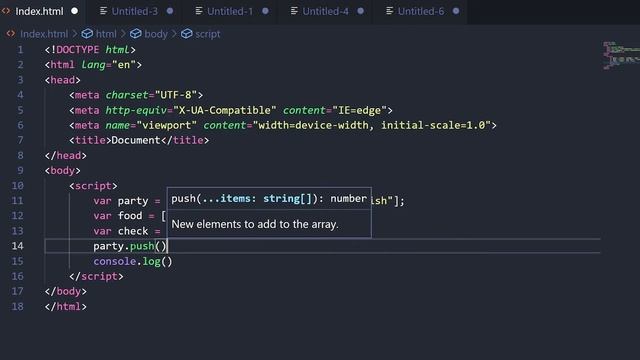Click the "New elements to add" hint description
Screen dimensions: 640x360
click(x=255, y=224)
